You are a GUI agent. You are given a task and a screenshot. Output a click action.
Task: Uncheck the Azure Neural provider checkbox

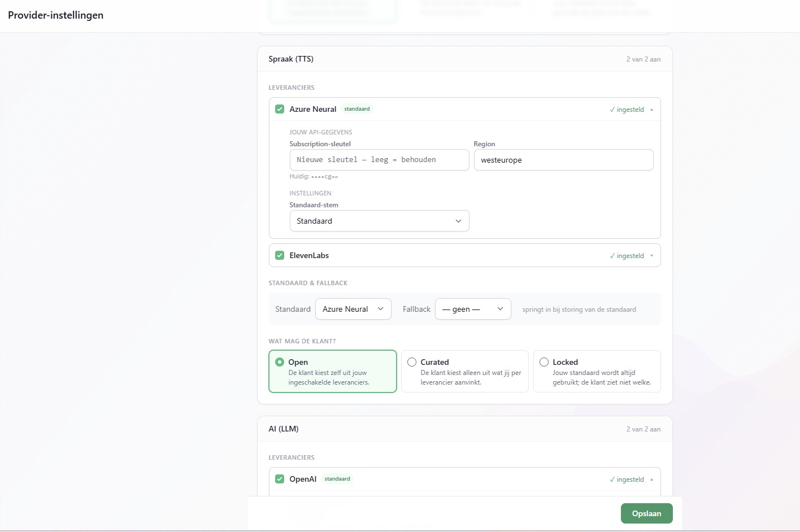tap(280, 109)
